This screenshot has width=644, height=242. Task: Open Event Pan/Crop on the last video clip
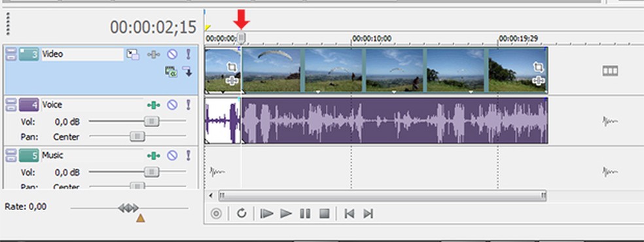[538, 67]
